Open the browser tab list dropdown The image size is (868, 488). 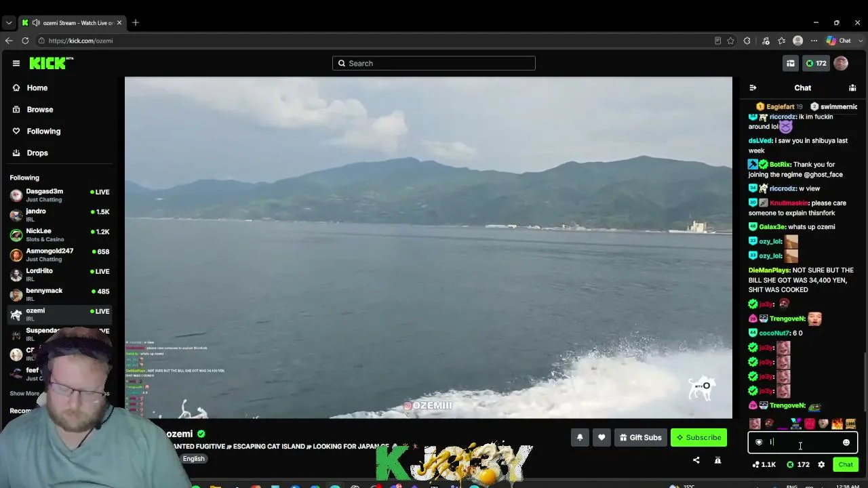pos(9,22)
